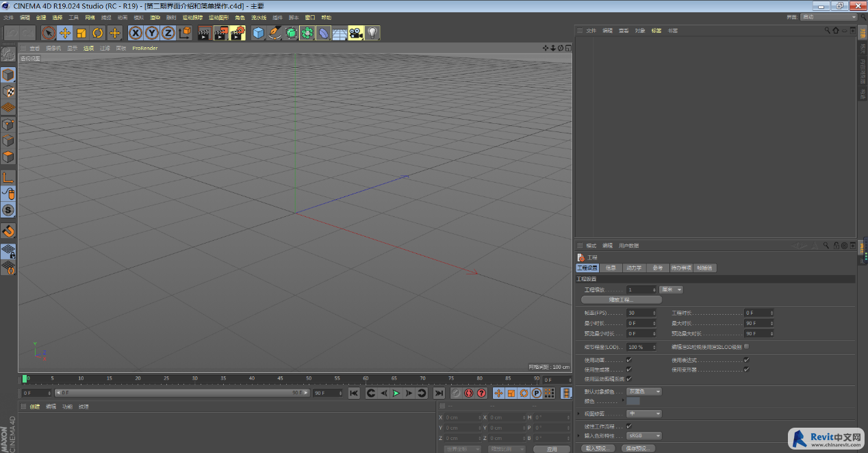Click the green timeline playhead marker
The image size is (868, 453).
(25, 378)
